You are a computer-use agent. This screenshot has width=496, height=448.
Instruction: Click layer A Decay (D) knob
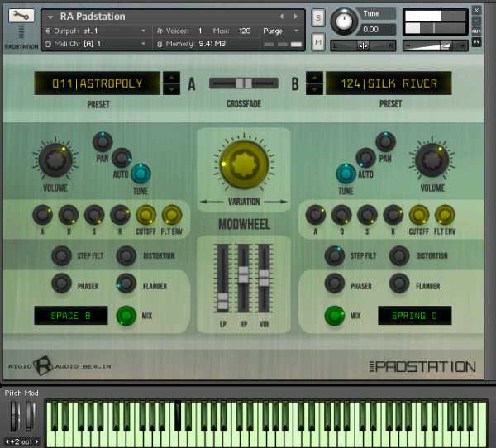[x=69, y=215]
